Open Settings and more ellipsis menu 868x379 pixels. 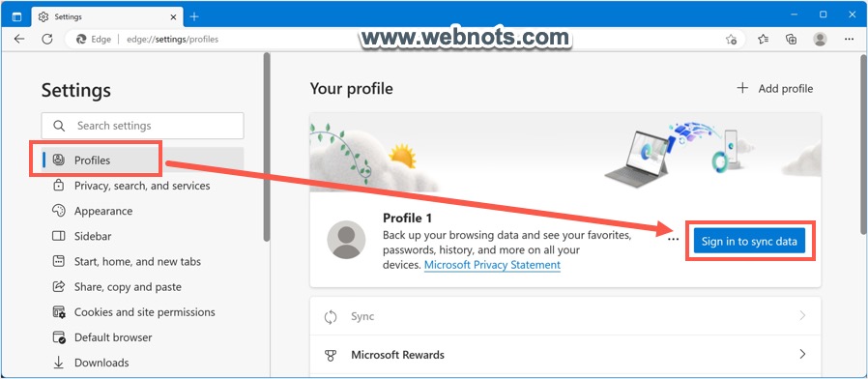pyautogui.click(x=850, y=39)
